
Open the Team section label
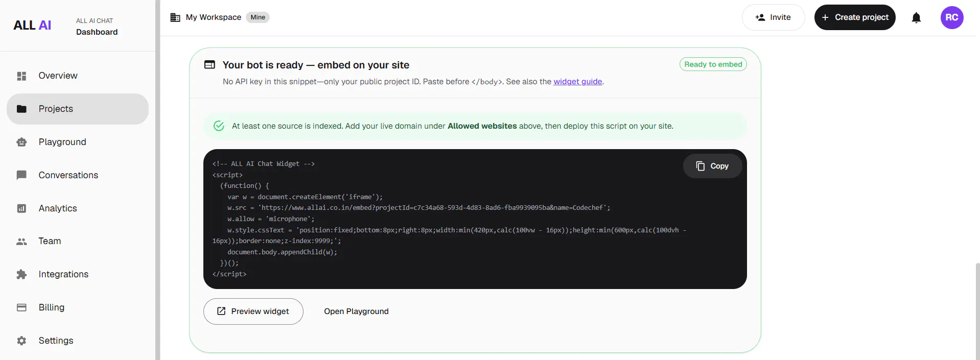coord(50,241)
